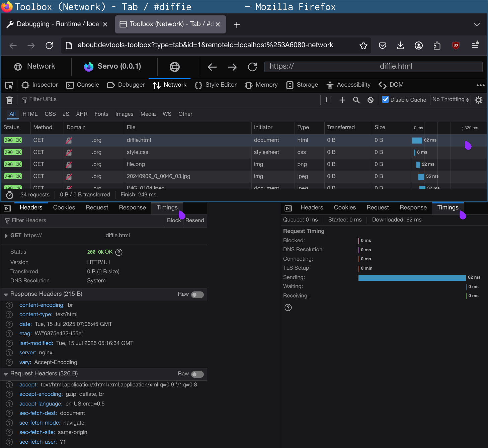Pause network traffic recording
The height and width of the screenshot is (448, 488).
328,100
